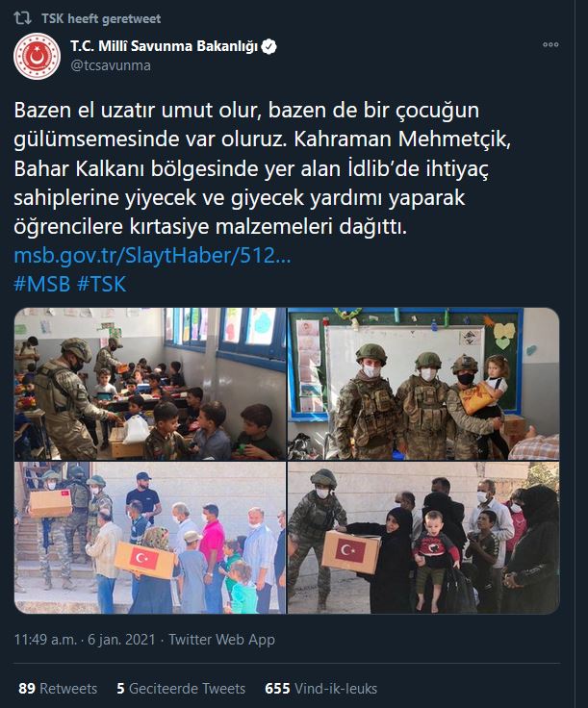The height and width of the screenshot is (708, 588).
Task: Open the three-dot more options menu
Action: pyautogui.click(x=550, y=44)
